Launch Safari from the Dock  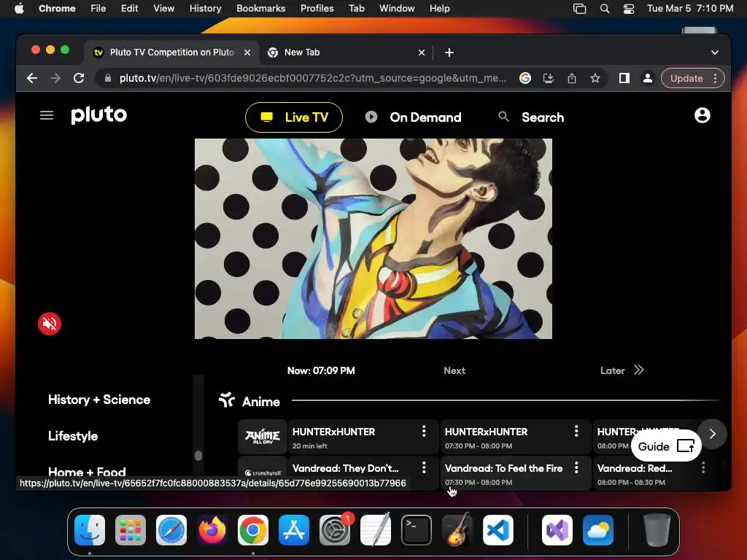pyautogui.click(x=171, y=529)
